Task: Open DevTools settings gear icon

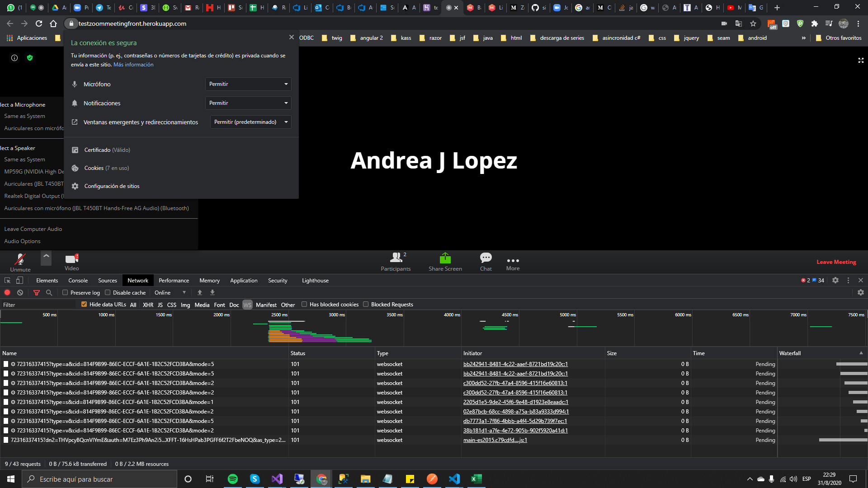Action: [x=835, y=281]
